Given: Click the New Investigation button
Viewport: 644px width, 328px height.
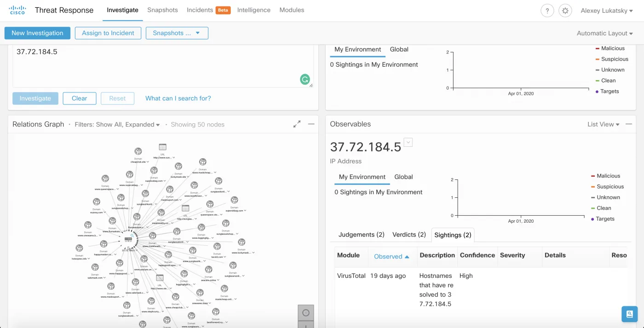Looking at the screenshot, I should coord(37,33).
